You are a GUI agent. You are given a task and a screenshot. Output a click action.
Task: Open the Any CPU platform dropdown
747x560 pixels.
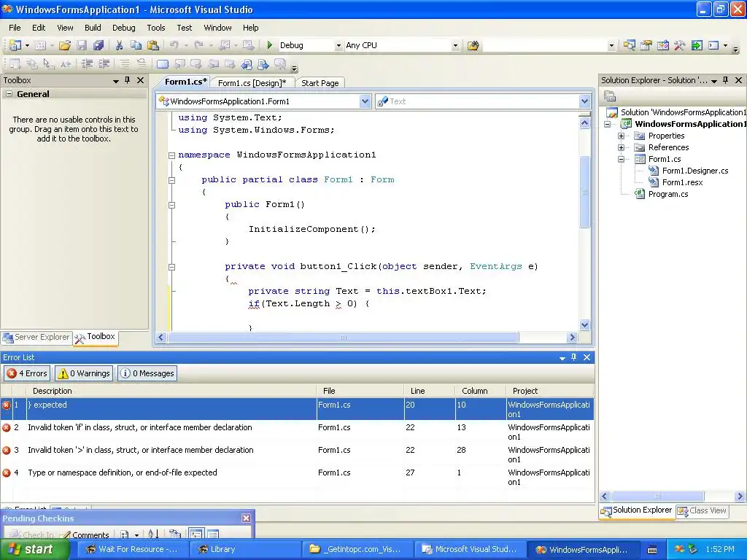pos(455,46)
